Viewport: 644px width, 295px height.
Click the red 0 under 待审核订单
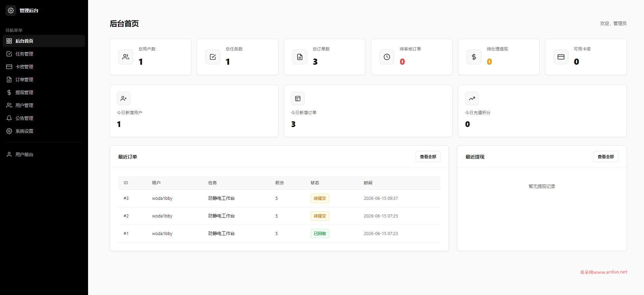402,62
